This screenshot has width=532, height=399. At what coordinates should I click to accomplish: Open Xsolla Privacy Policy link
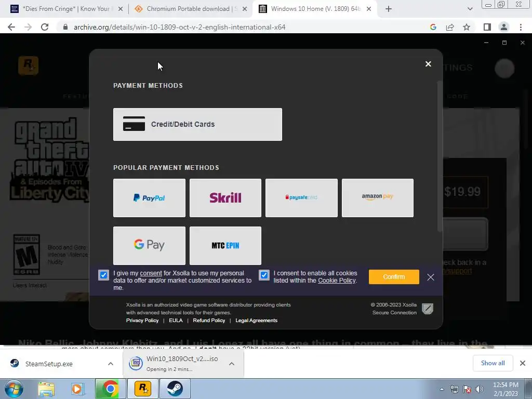point(142,320)
